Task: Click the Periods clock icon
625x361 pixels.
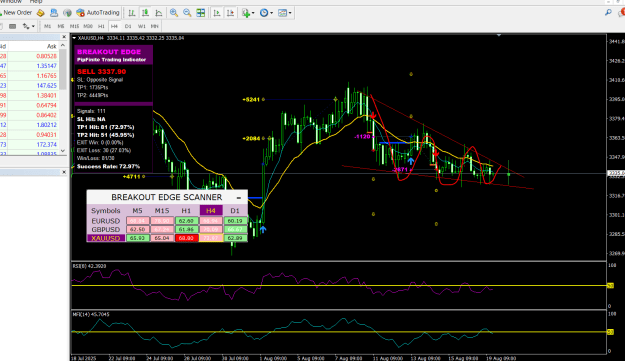Action: point(264,13)
